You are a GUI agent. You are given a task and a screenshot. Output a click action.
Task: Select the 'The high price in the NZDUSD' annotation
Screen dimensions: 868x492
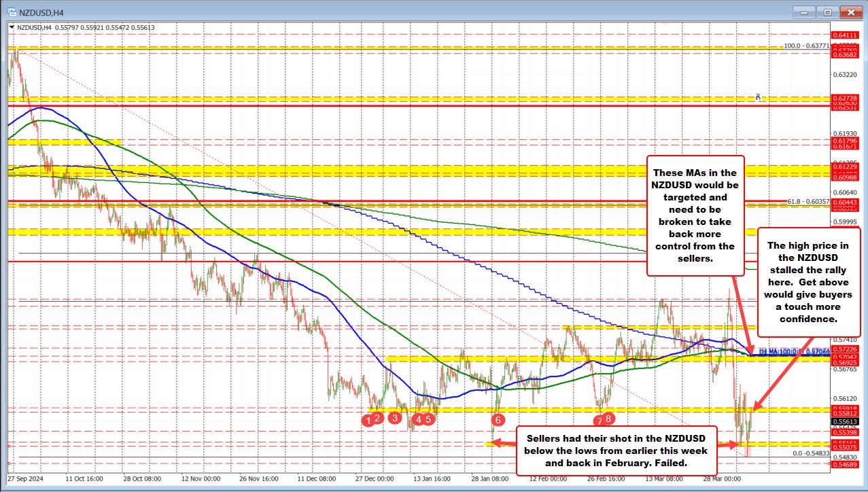pyautogui.click(x=808, y=281)
